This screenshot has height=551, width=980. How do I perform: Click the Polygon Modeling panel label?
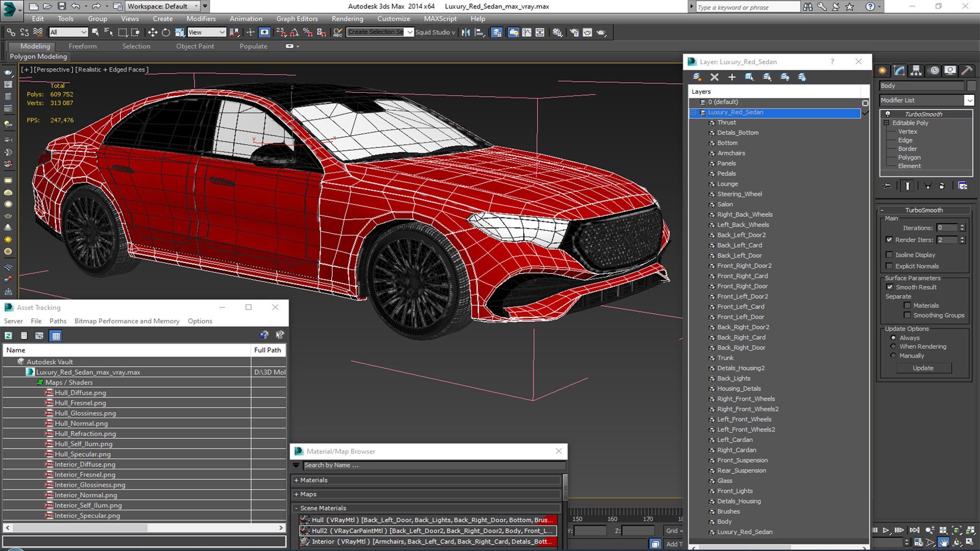(38, 57)
